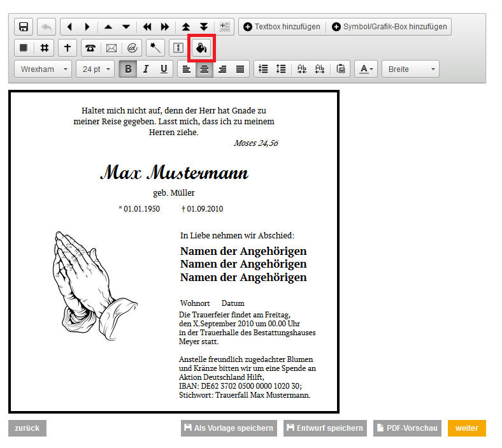Click the hash grid lines icon
This screenshot has width=502, height=448.
click(x=45, y=48)
